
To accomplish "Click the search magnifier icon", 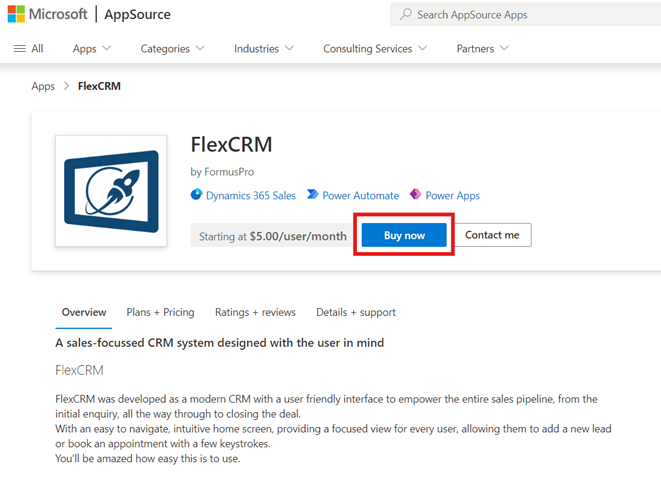I will 405,15.
